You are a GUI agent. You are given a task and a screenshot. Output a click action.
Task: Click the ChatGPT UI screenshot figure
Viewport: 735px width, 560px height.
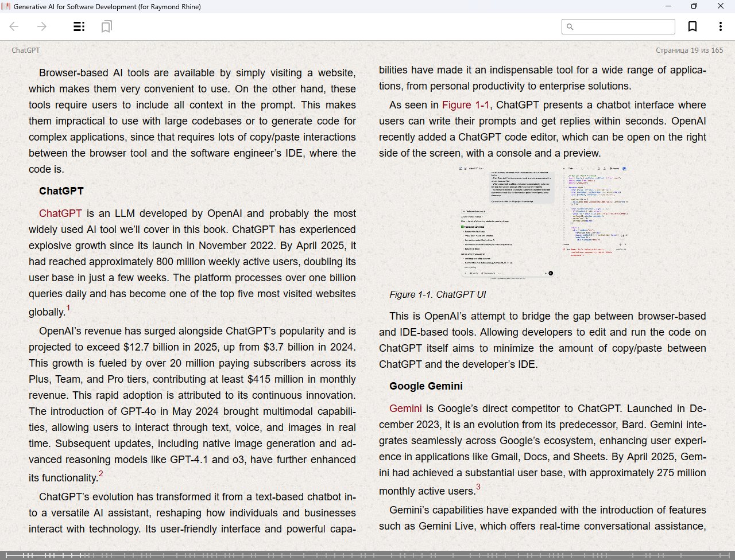[x=543, y=222]
